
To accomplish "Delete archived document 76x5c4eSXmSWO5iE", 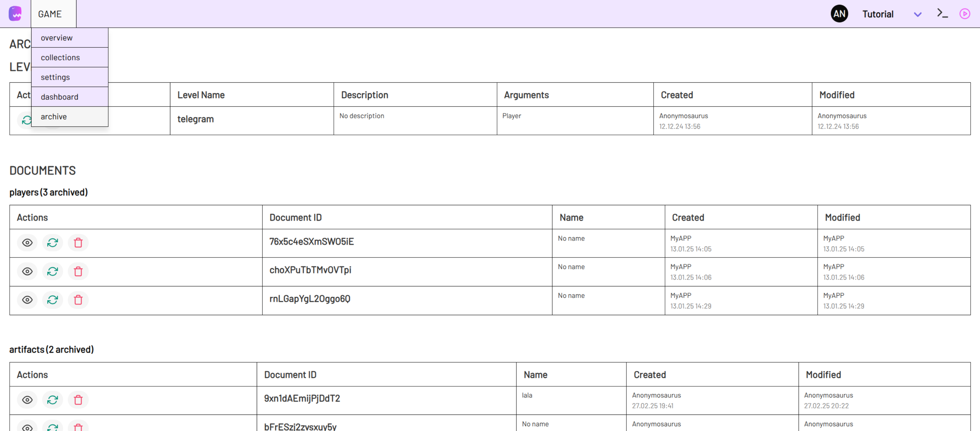I will (78, 243).
